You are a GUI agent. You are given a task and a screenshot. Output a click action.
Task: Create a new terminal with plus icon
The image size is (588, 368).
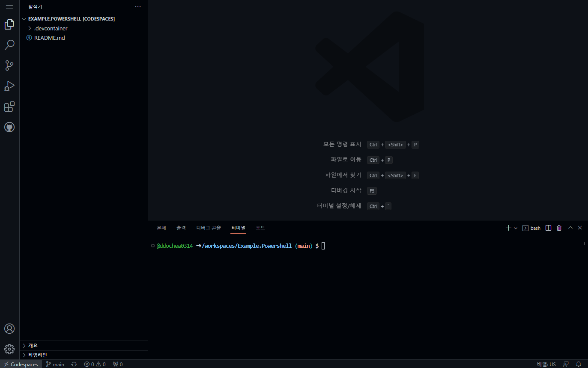pyautogui.click(x=508, y=228)
